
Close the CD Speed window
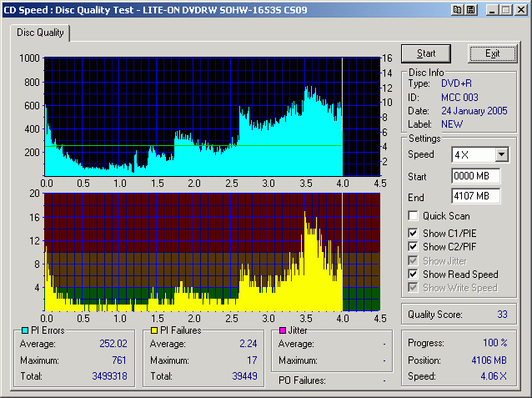click(520, 10)
